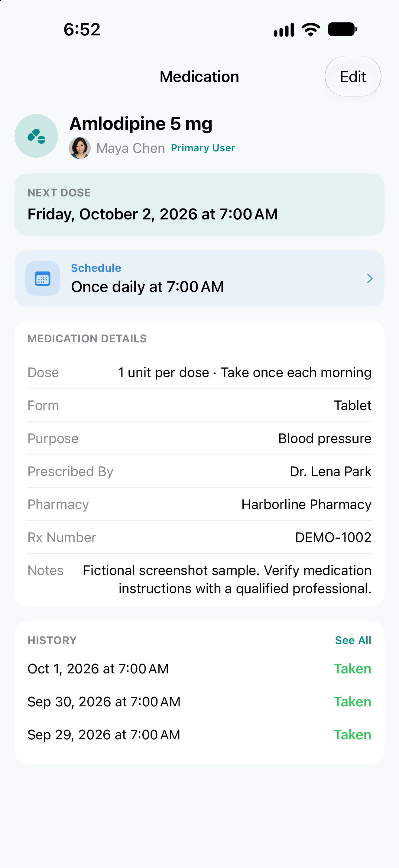Open the See All history link
The width and height of the screenshot is (399, 868).
pos(353,640)
